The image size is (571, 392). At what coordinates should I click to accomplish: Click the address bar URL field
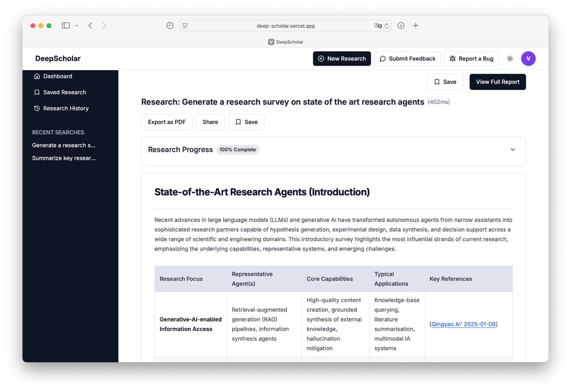[x=285, y=26]
